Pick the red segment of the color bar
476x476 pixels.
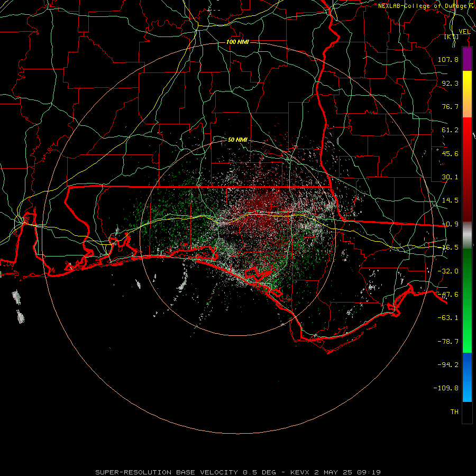pyautogui.click(x=467, y=169)
